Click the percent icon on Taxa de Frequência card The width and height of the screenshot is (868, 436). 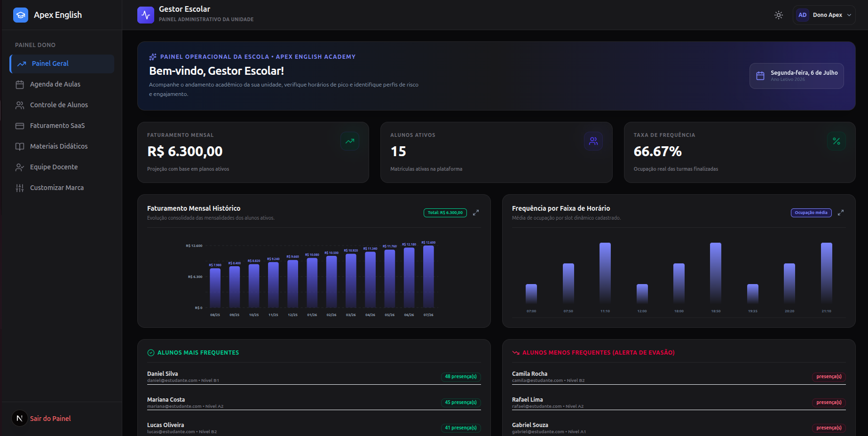click(836, 141)
